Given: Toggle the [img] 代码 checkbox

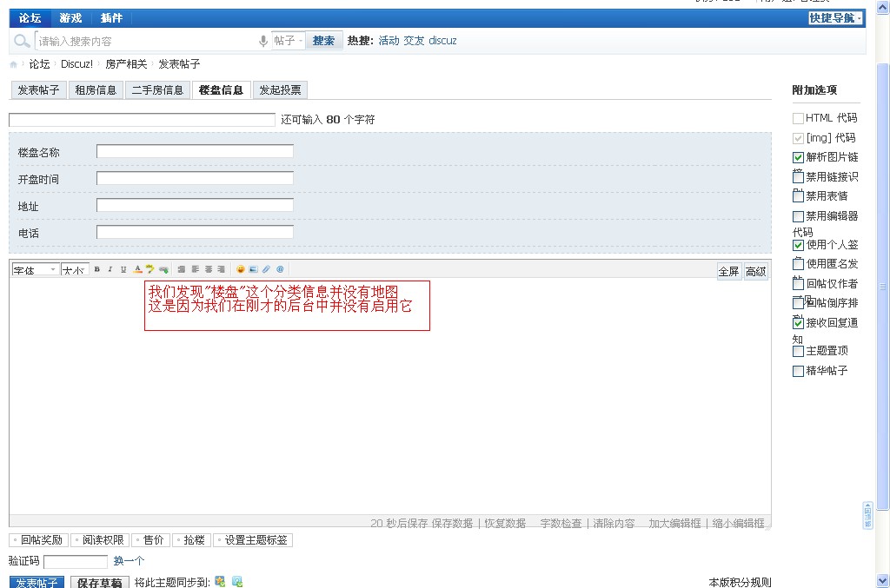Looking at the screenshot, I should (798, 138).
